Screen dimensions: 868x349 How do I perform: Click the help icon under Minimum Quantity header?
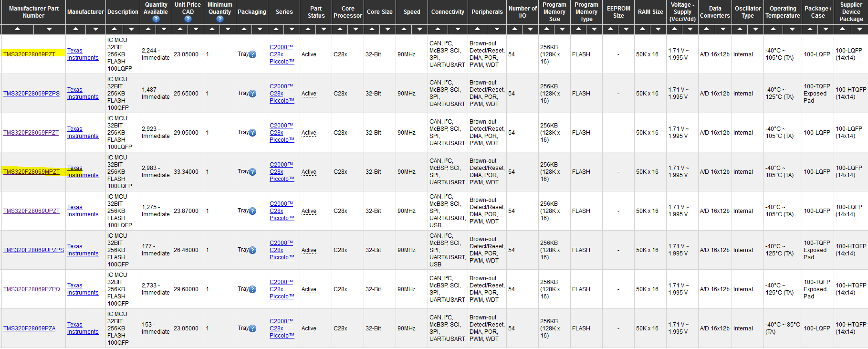(x=220, y=19)
